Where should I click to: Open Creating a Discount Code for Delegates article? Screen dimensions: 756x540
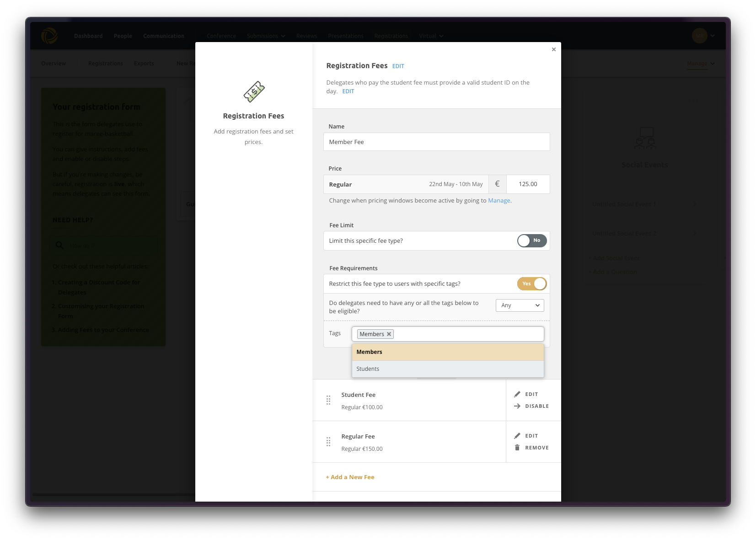(99, 288)
